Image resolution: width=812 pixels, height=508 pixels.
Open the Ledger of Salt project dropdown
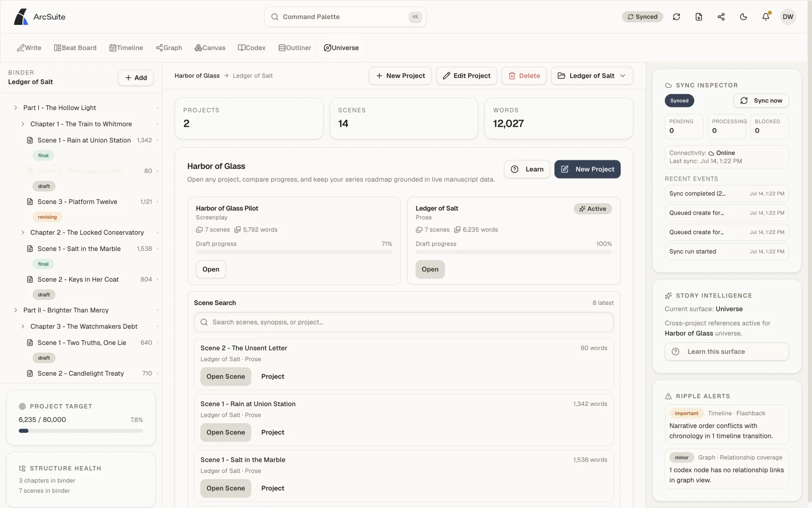click(x=592, y=76)
